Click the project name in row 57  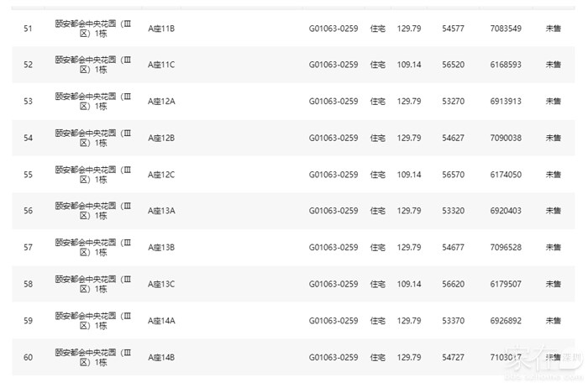(93, 248)
